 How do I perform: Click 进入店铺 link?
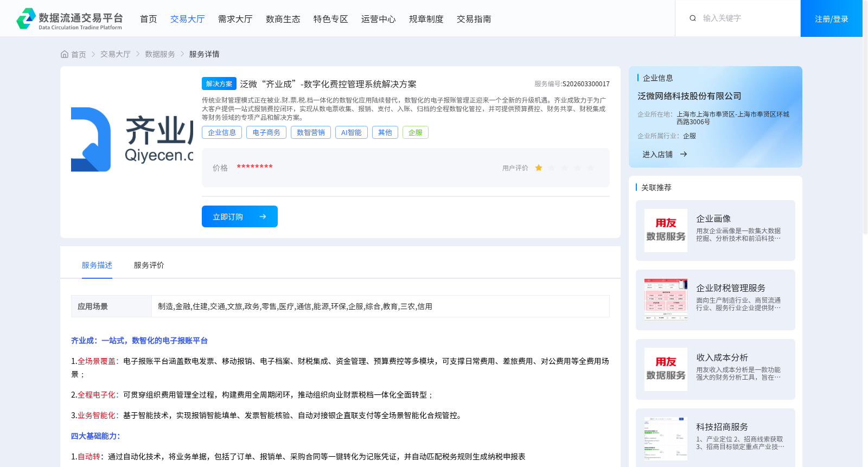point(658,155)
